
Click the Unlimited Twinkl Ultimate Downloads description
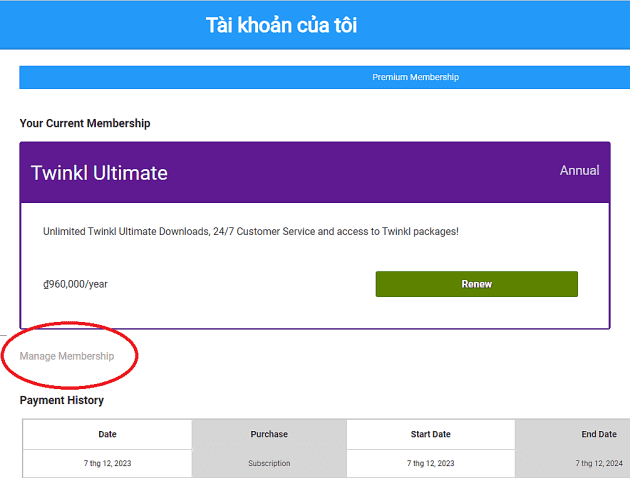251,231
